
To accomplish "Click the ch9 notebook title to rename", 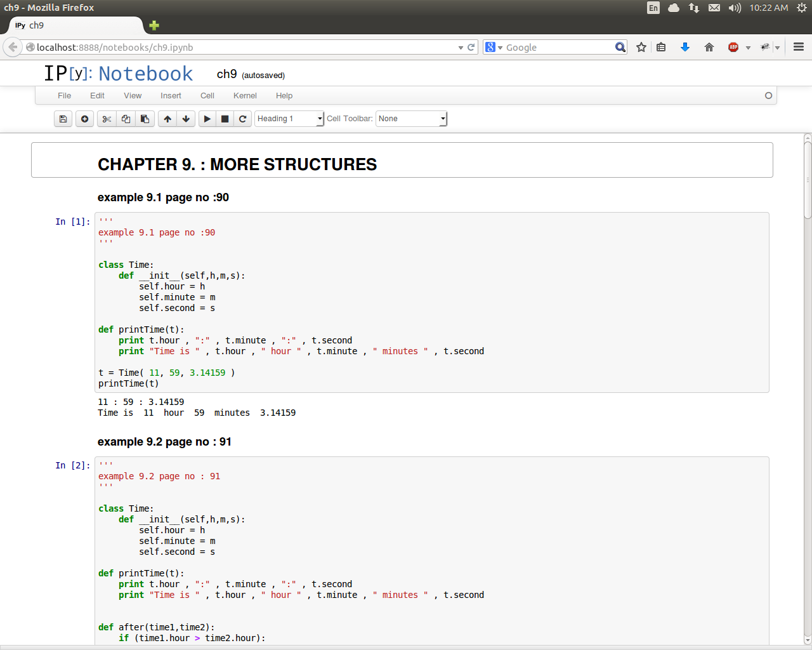I will click(226, 74).
